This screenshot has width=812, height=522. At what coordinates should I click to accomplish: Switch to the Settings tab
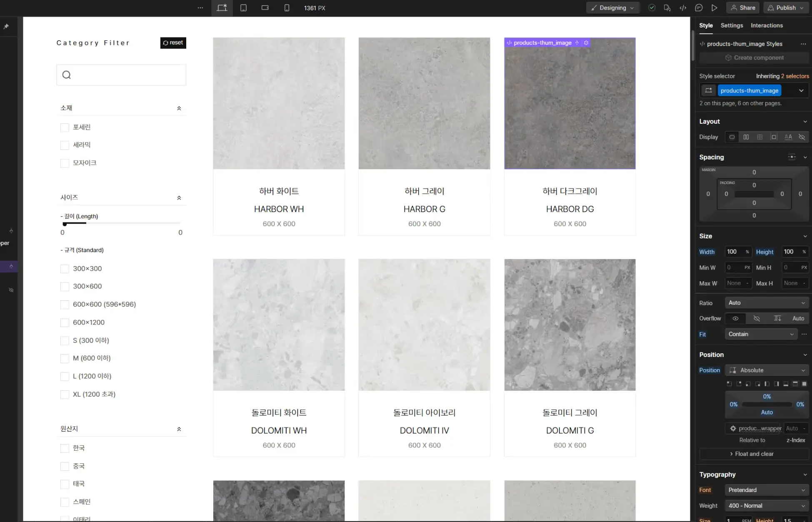(732, 25)
